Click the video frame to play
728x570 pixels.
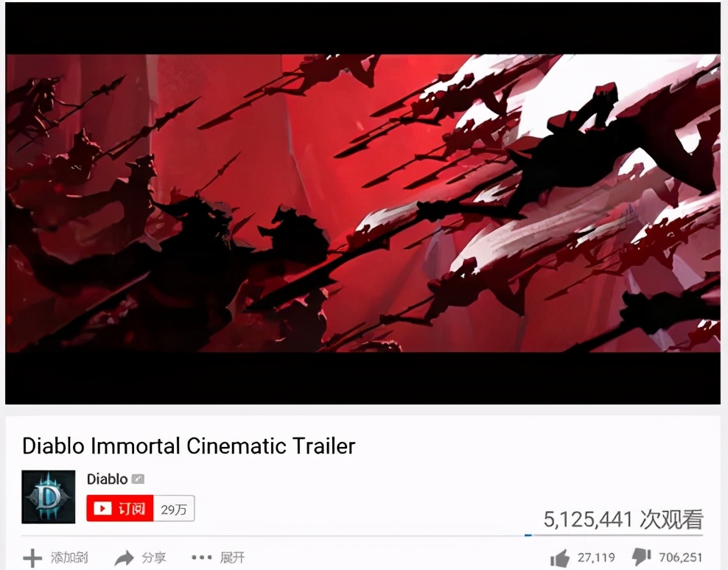[363, 203]
